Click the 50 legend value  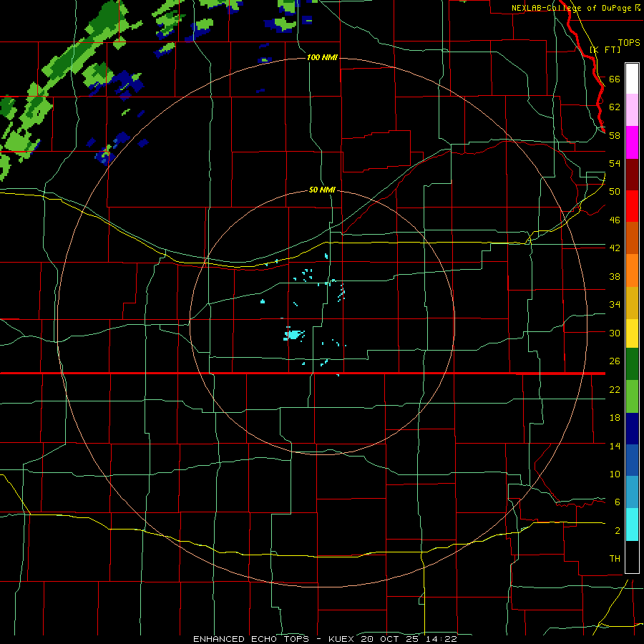pyautogui.click(x=615, y=192)
